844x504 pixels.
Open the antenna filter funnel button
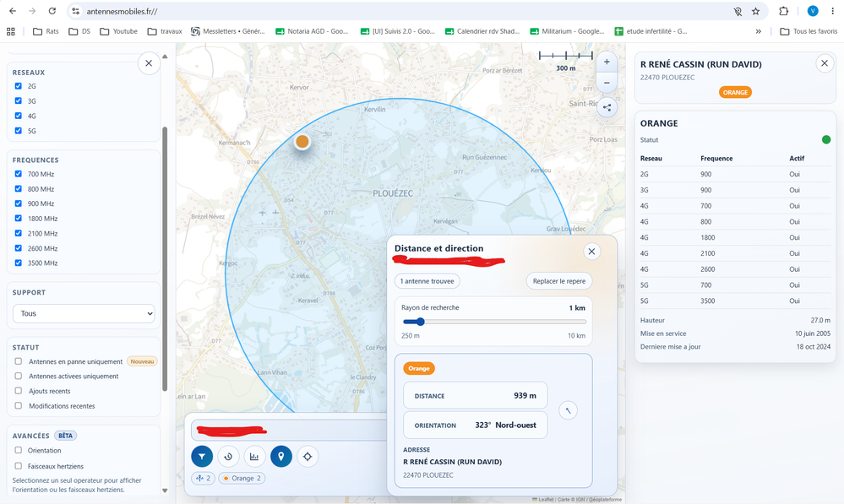pos(202,457)
